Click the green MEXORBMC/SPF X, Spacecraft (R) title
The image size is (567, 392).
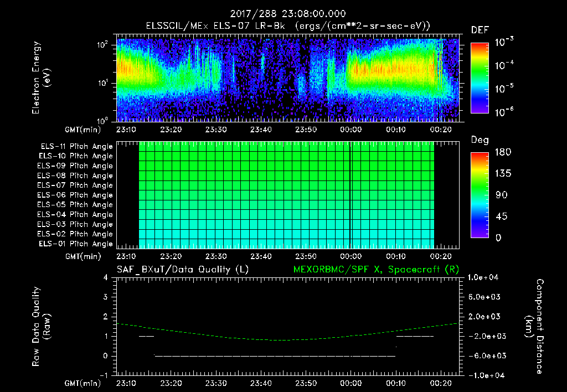pyautogui.click(x=376, y=270)
